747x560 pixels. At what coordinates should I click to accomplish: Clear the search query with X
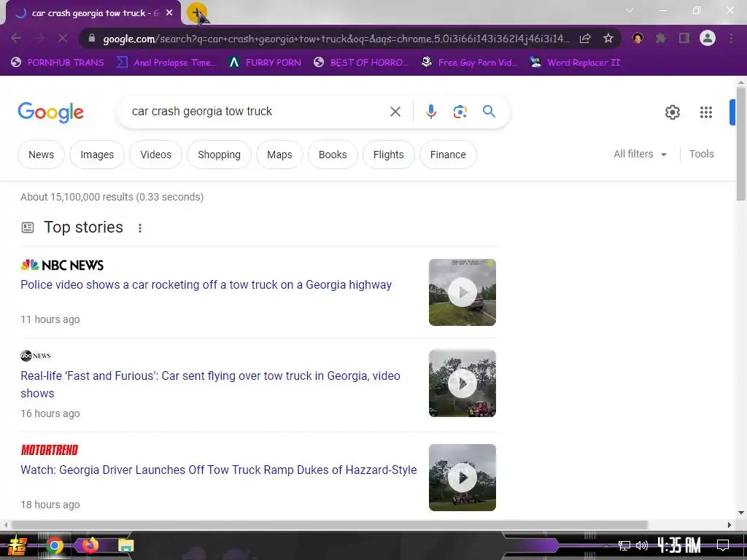tap(395, 112)
